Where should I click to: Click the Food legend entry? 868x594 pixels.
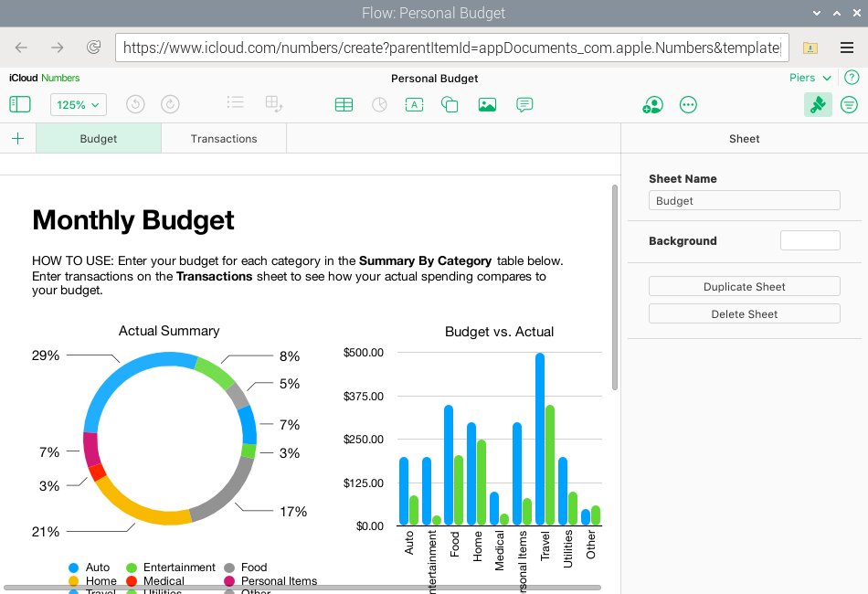(246, 567)
